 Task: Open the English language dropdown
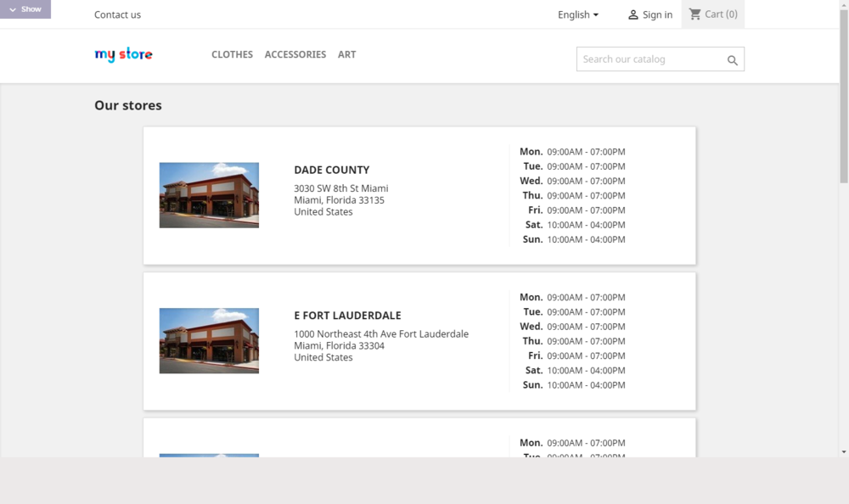tap(577, 14)
